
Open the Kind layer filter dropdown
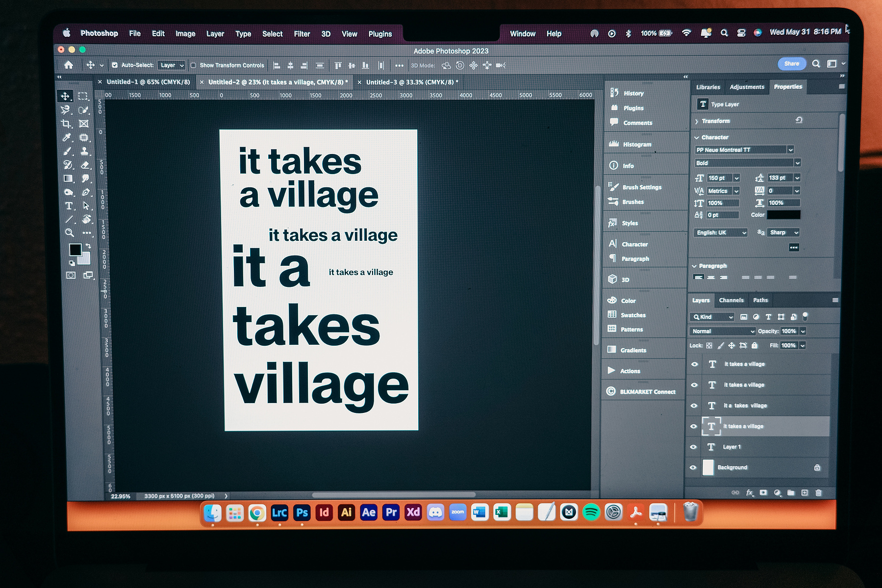pos(712,317)
